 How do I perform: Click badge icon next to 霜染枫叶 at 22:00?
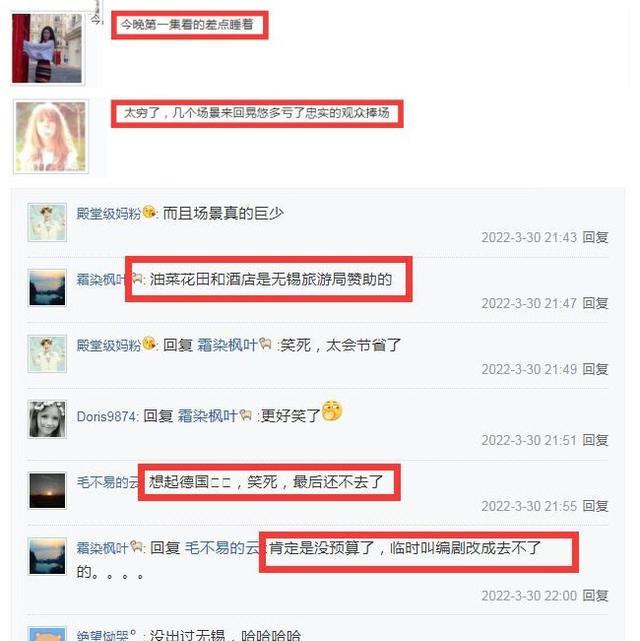pyautogui.click(x=136, y=546)
